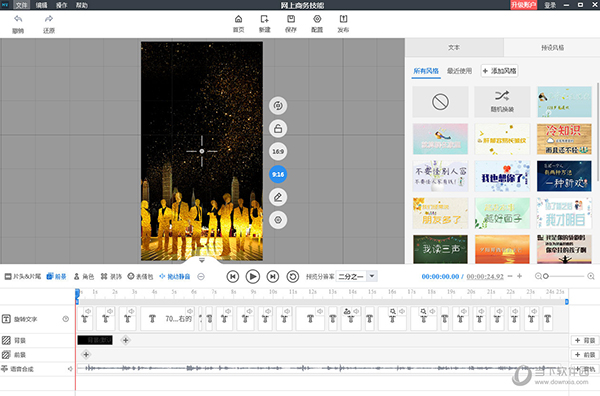The height and width of the screenshot is (396, 600).
Task: Click the circled minus icon after drag-mute
Action: point(201,276)
